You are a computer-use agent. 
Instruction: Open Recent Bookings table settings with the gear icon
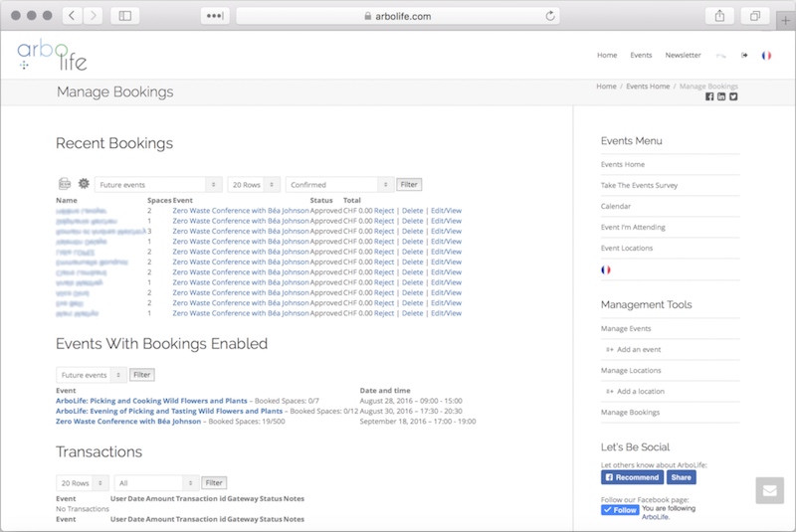point(84,184)
